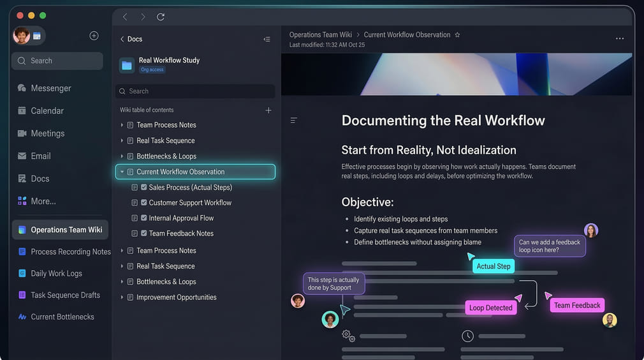Toggle the Internal Approval Flow checkbox
644x360 pixels.
pos(143,218)
